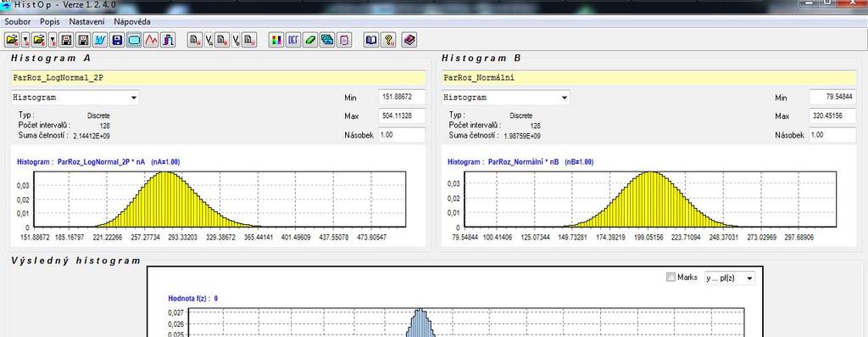The width and height of the screenshot is (868, 337).
Task: Click the blue resulting histogram chart
Action: pyautogui.click(x=466, y=323)
